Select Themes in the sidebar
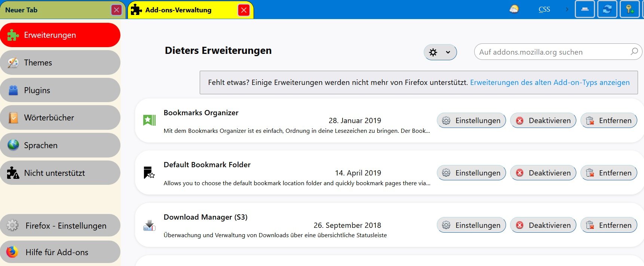644x266 pixels. (x=60, y=63)
